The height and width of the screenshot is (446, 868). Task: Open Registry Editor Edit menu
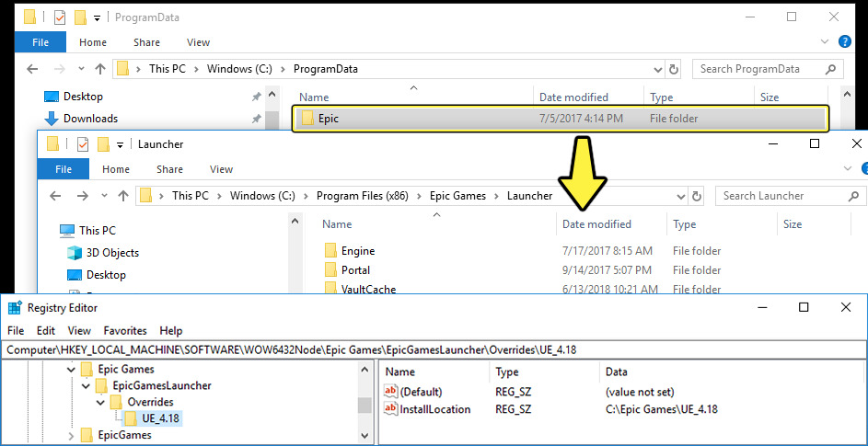coord(46,330)
